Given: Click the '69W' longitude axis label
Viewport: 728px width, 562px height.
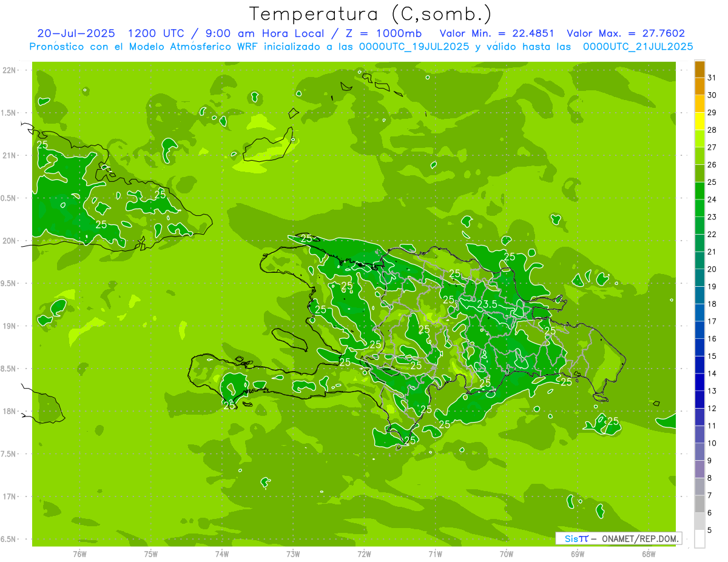Looking at the screenshot, I should 577,554.
